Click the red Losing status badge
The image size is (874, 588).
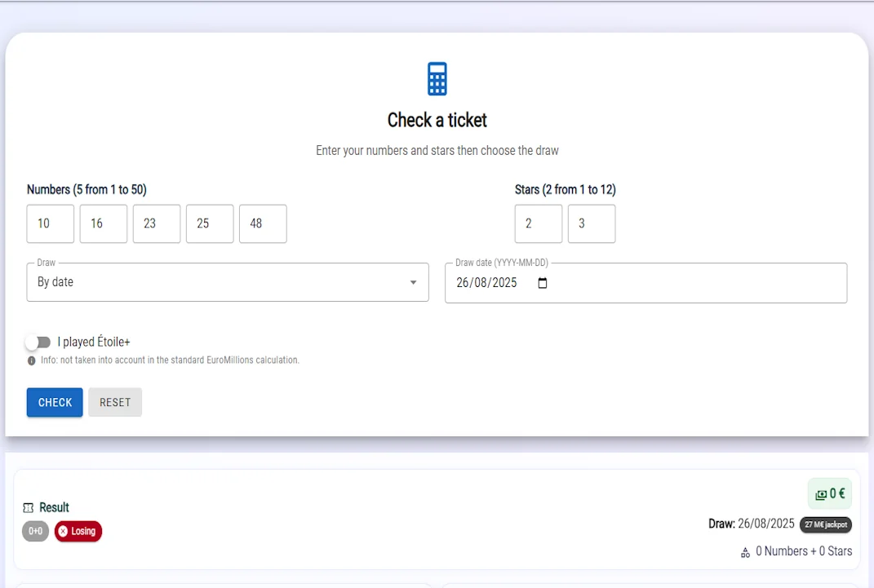78,531
